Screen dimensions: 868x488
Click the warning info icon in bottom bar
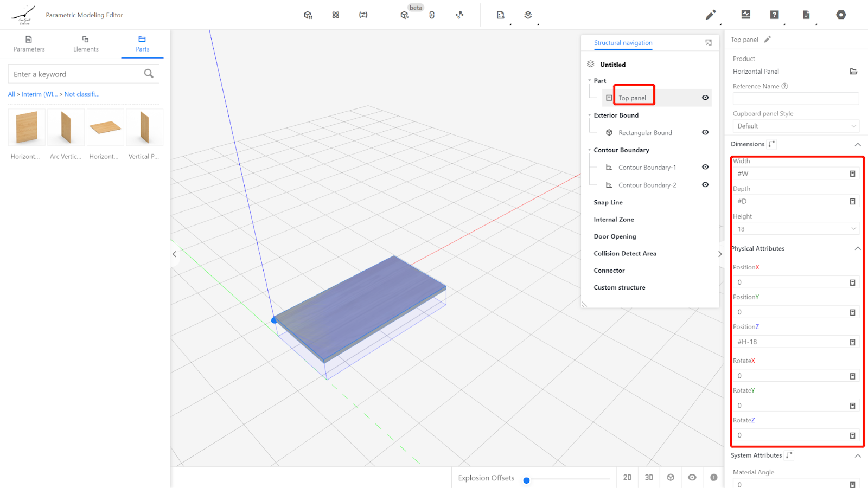point(714,477)
